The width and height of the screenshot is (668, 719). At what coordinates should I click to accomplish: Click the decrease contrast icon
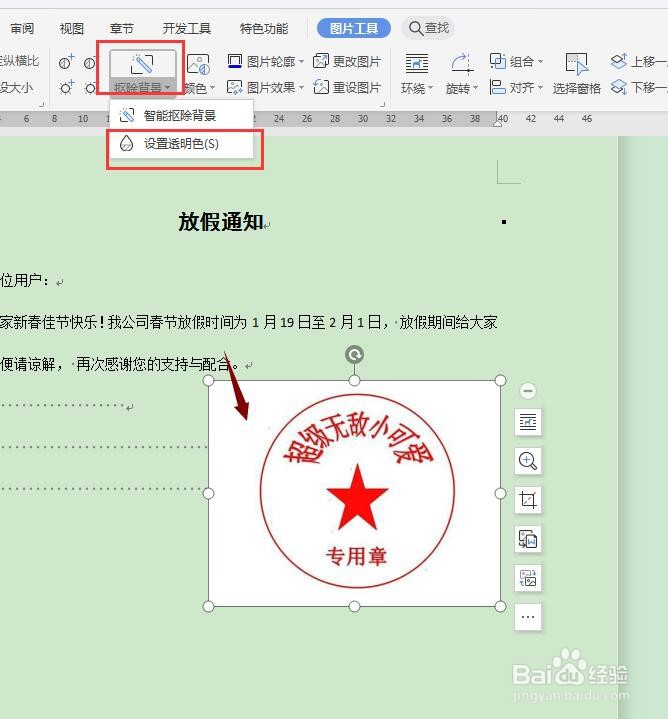point(91,61)
